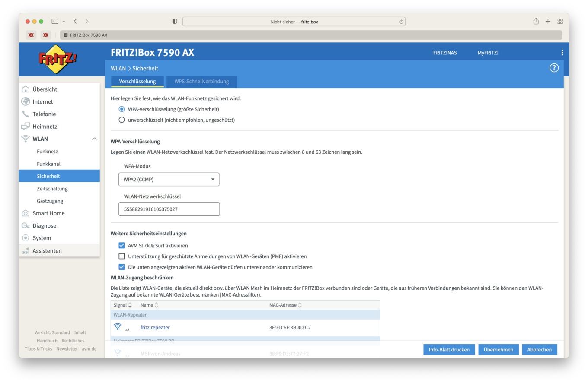Click the Telefonie phone icon
The width and height of the screenshot is (588, 383).
tap(26, 114)
